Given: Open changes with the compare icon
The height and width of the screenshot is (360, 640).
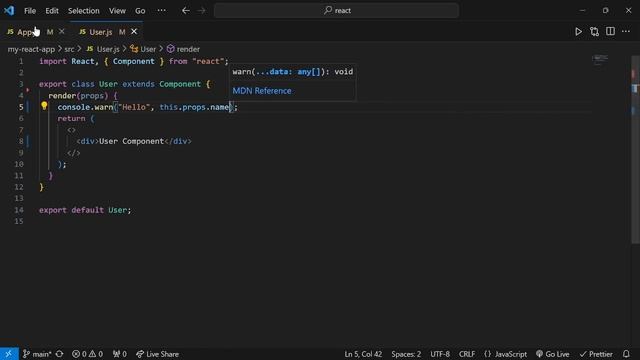Looking at the screenshot, I should [594, 31].
